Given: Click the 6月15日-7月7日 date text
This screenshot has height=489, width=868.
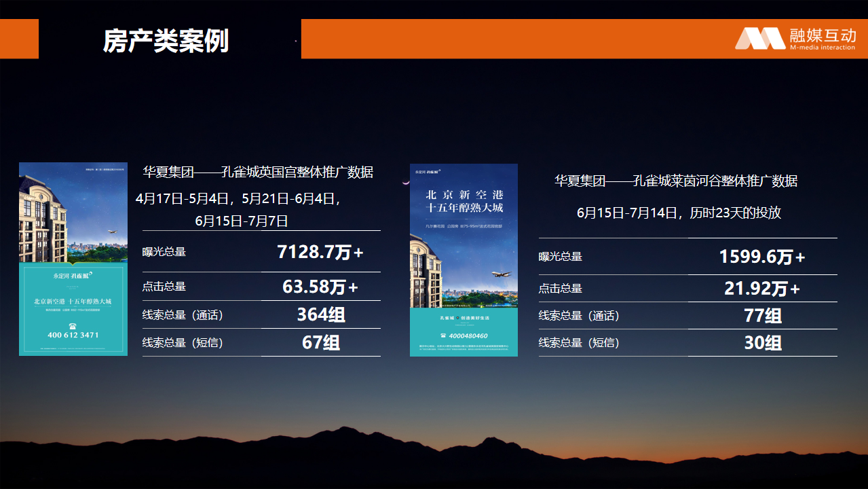Looking at the screenshot, I should (x=242, y=221).
